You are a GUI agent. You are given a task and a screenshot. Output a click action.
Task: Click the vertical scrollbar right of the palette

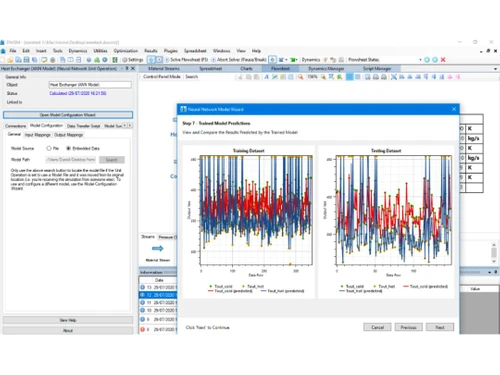[494, 252]
